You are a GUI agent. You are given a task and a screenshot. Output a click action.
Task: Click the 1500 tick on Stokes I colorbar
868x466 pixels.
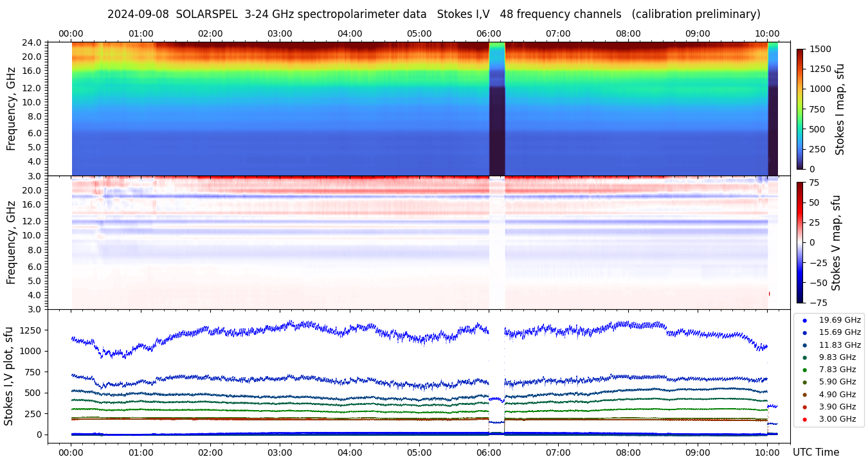[x=820, y=49]
